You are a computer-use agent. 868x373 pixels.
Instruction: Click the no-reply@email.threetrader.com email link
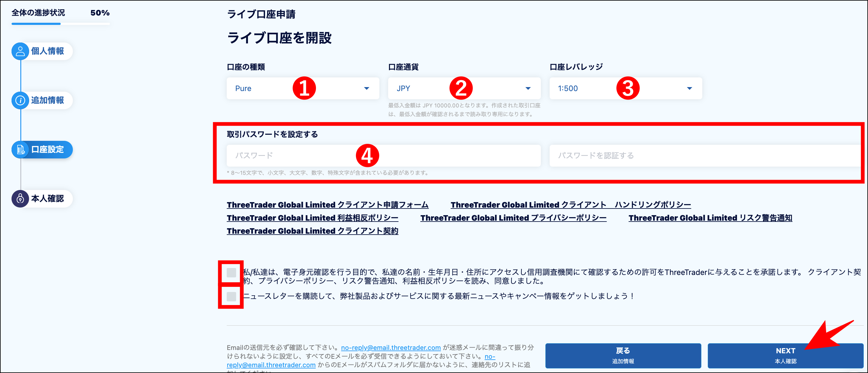click(x=391, y=348)
